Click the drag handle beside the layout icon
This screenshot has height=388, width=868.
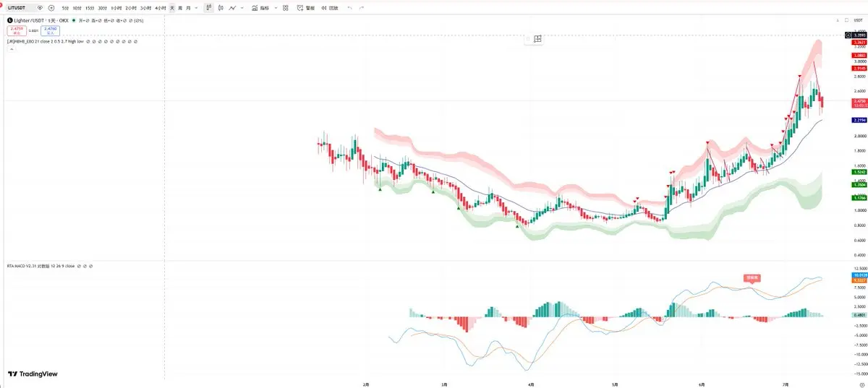click(x=528, y=39)
